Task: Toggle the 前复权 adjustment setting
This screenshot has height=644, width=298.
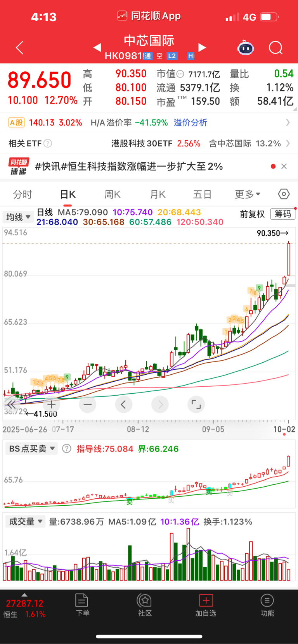Action: (x=252, y=214)
